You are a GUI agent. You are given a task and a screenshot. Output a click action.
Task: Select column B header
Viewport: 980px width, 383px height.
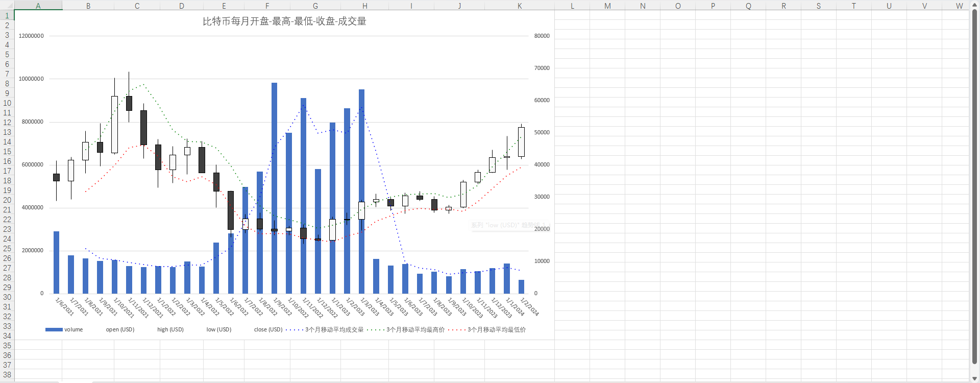[x=88, y=6]
